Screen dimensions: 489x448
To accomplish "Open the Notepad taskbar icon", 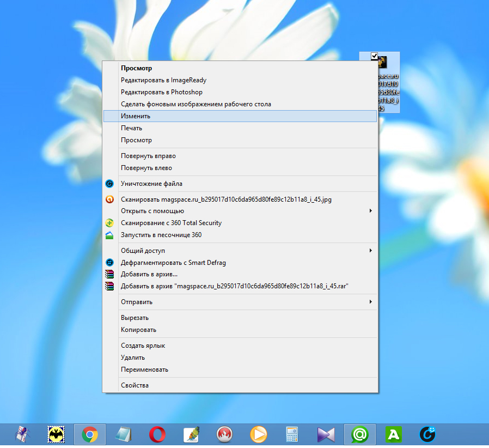I will (124, 434).
